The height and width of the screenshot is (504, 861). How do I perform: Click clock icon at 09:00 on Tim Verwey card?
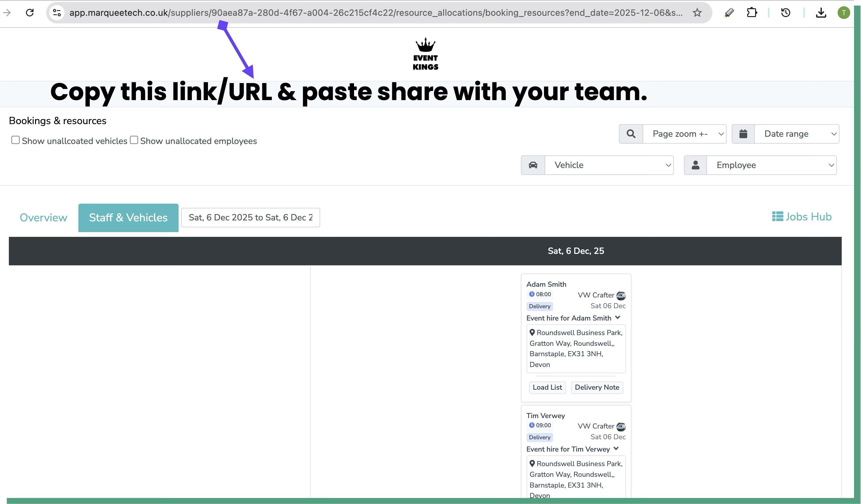pyautogui.click(x=532, y=425)
